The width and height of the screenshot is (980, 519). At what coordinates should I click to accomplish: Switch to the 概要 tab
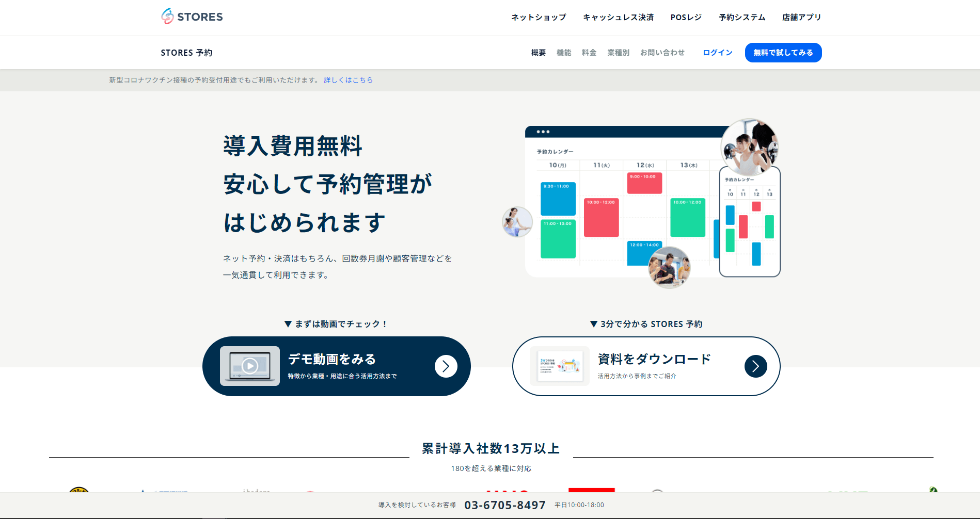pos(539,53)
